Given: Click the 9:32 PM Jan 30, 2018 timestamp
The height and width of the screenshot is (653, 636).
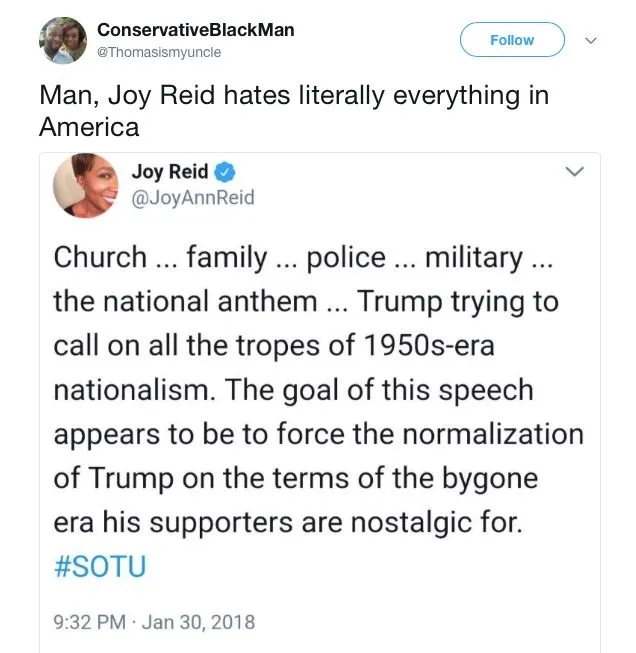Looking at the screenshot, I should [154, 622].
